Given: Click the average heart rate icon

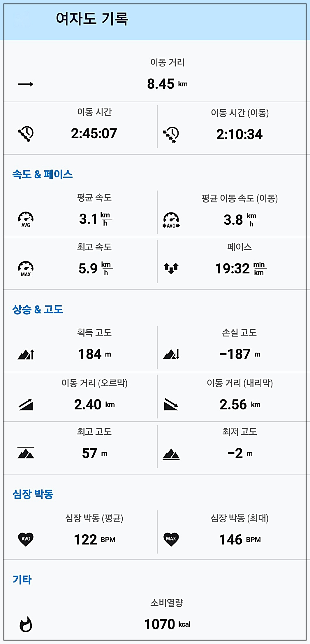Looking at the screenshot, I should [26, 539].
